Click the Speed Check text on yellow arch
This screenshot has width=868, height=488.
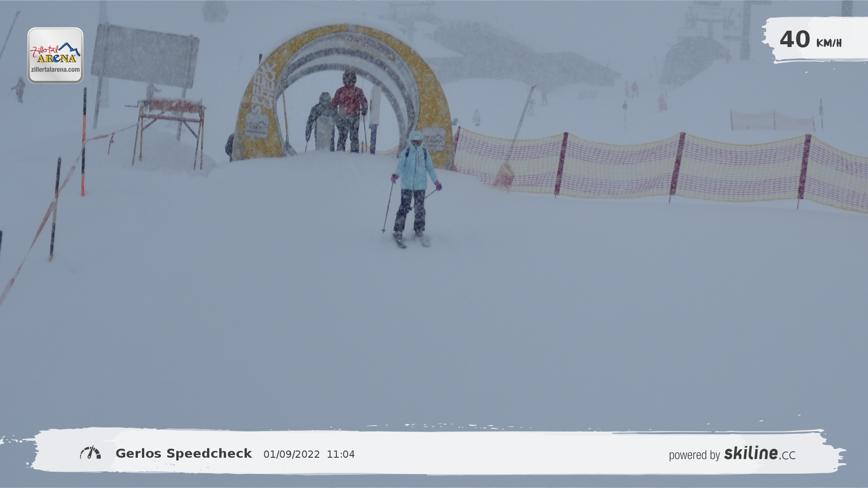[x=263, y=89]
